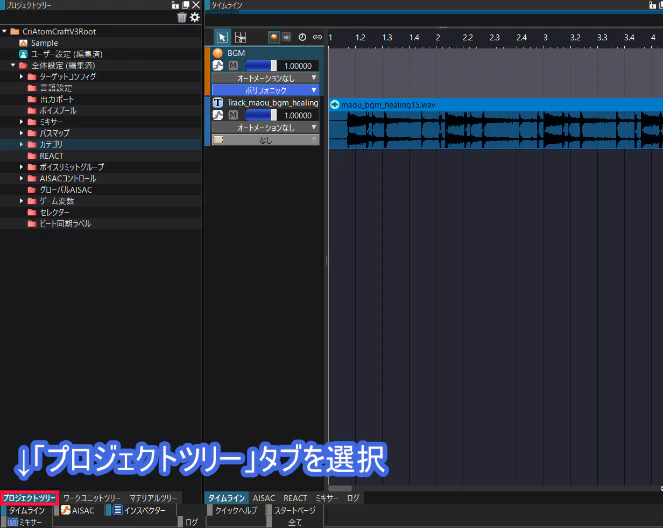Click the timeline horizontal scrollbar thumb
This screenshot has height=528, width=663.
340,488
